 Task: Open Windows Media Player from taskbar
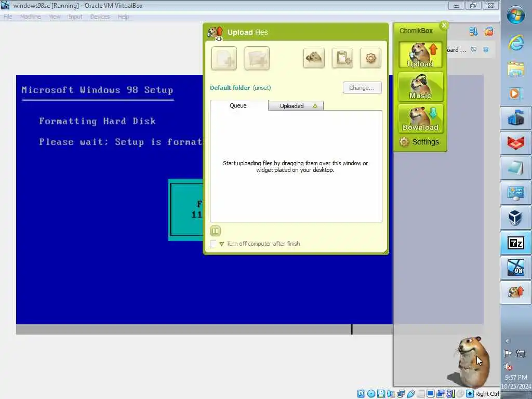[x=516, y=94]
